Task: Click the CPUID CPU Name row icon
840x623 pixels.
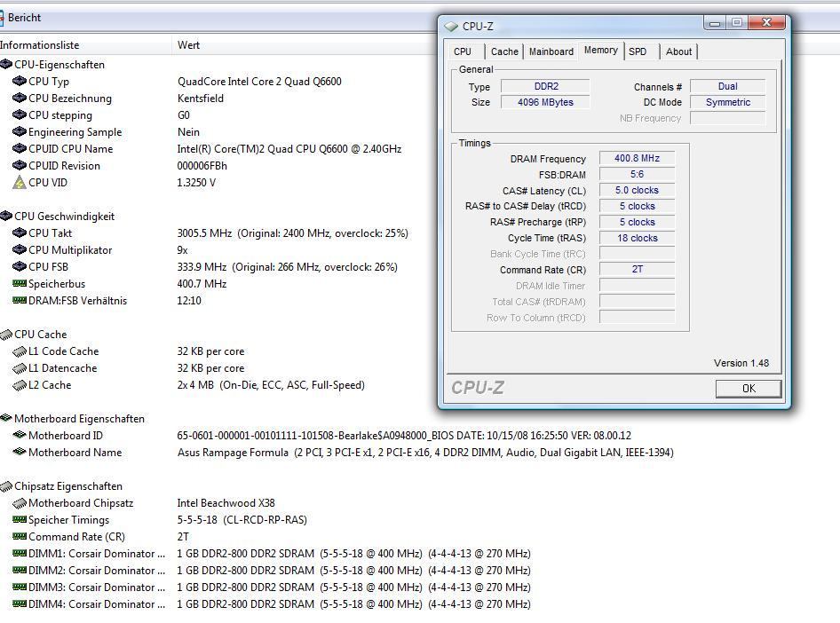Action: [20, 148]
